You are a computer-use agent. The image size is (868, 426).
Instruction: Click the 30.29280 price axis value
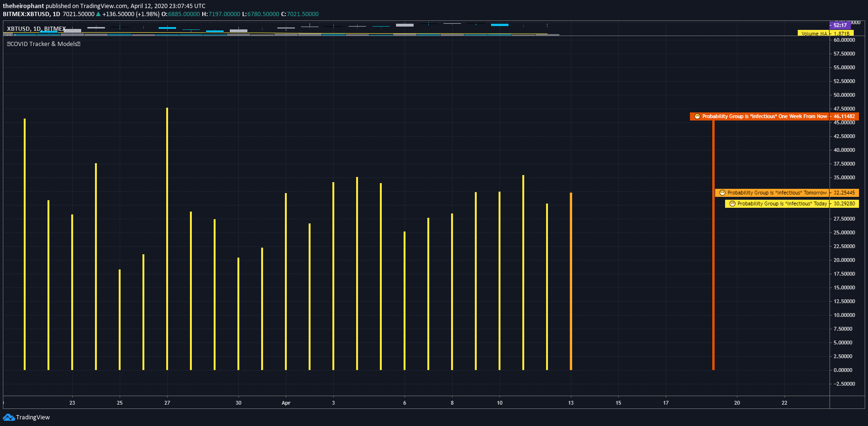[x=844, y=204]
